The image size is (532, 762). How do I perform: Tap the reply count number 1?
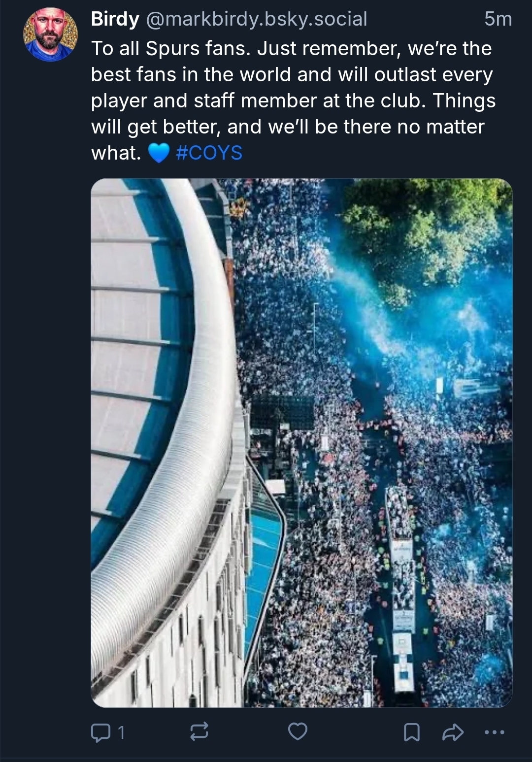pos(121,732)
